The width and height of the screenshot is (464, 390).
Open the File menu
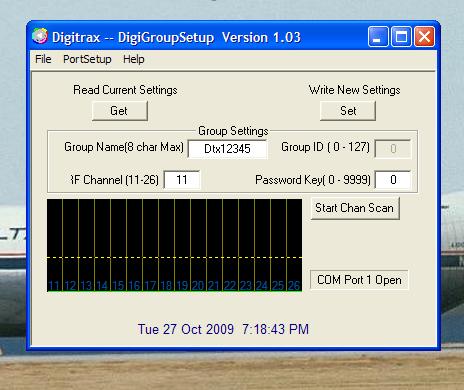pyautogui.click(x=43, y=59)
